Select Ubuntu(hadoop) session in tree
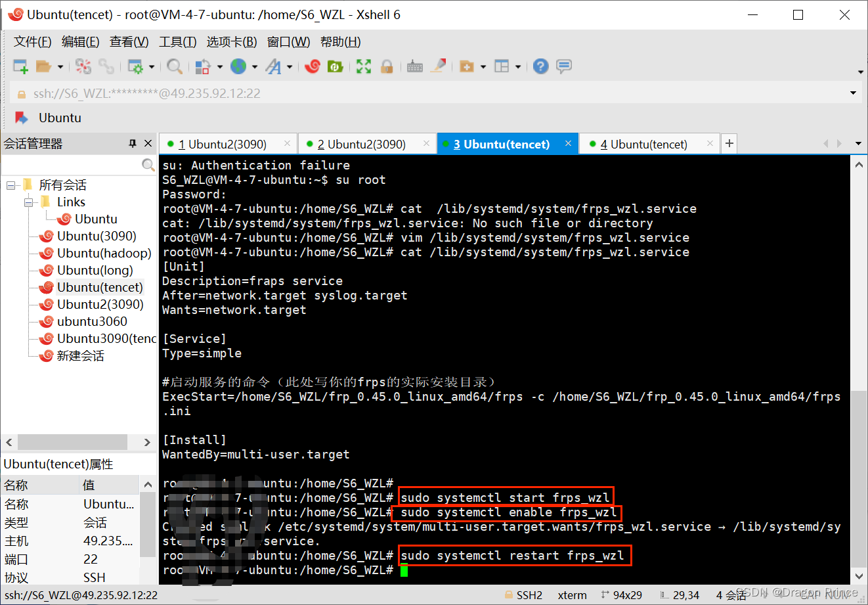Screen dimensions: 868x605 (104, 253)
